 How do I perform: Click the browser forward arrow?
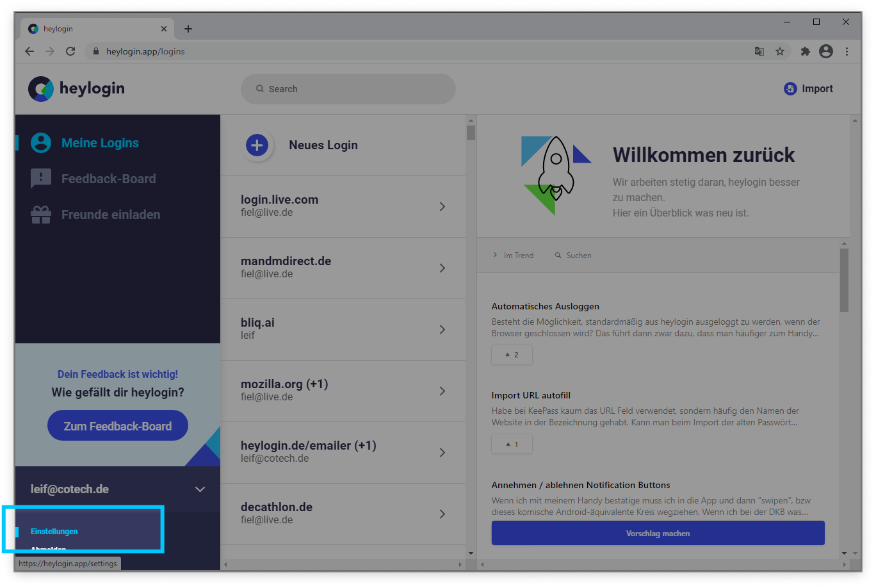50,51
